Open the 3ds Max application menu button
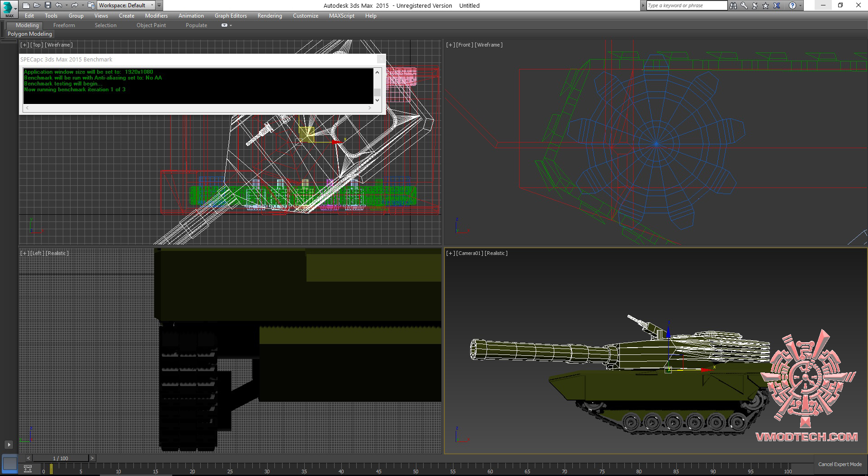Screen dimensions: 868x476 coord(8,9)
